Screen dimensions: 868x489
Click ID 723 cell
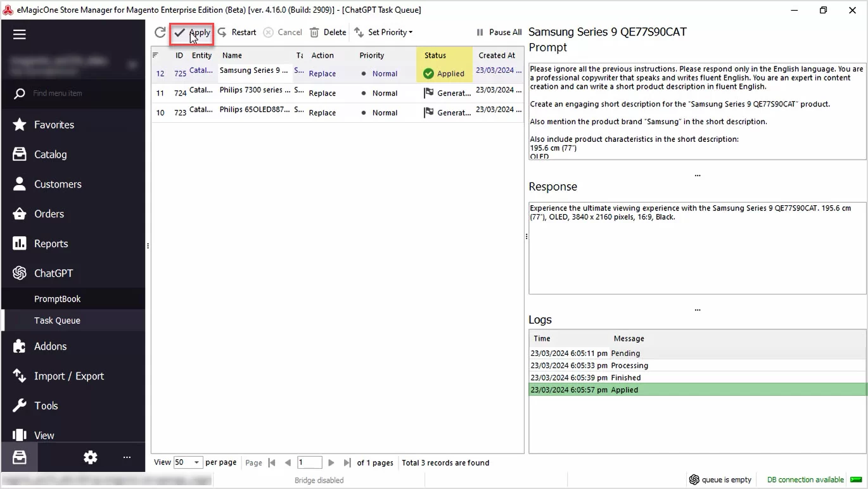tap(180, 113)
